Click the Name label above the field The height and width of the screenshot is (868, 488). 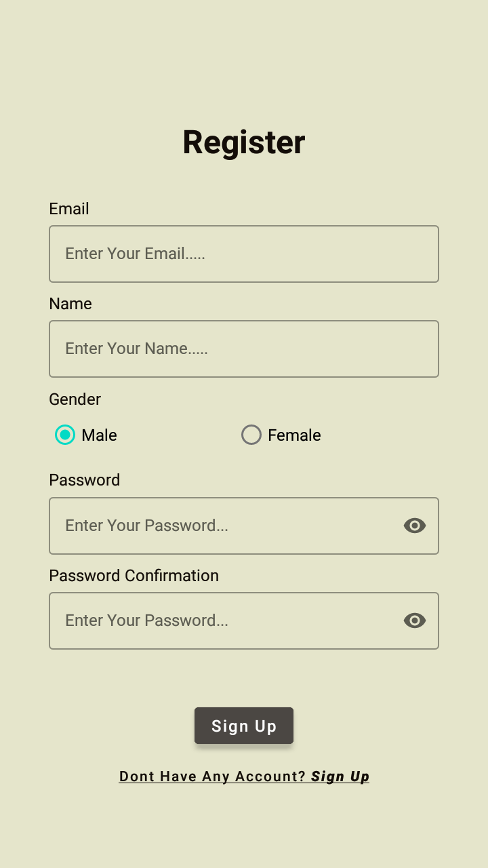pos(70,304)
